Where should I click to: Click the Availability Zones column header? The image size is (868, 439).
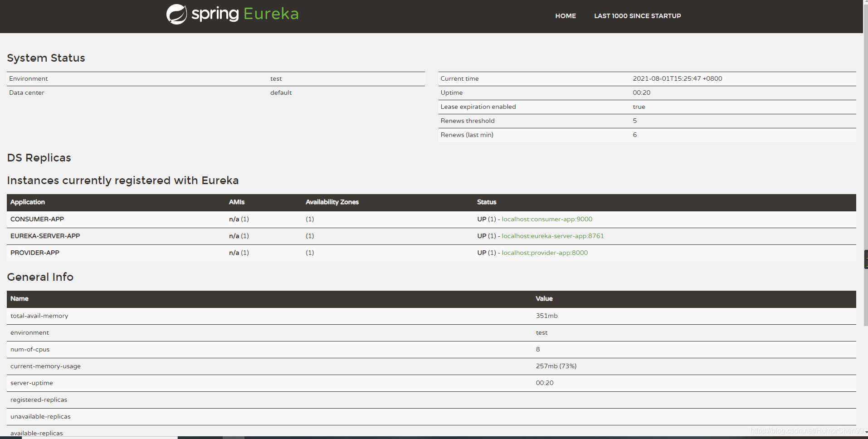pyautogui.click(x=332, y=202)
